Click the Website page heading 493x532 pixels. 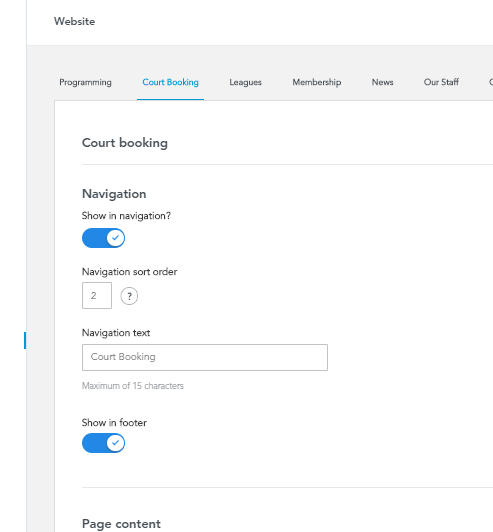[74, 21]
